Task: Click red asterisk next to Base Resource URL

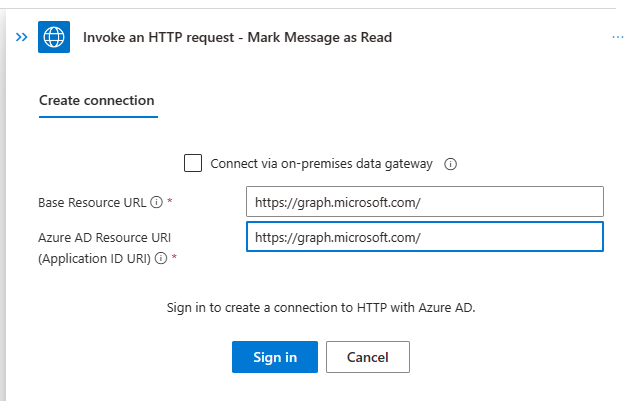Action: 170,201
